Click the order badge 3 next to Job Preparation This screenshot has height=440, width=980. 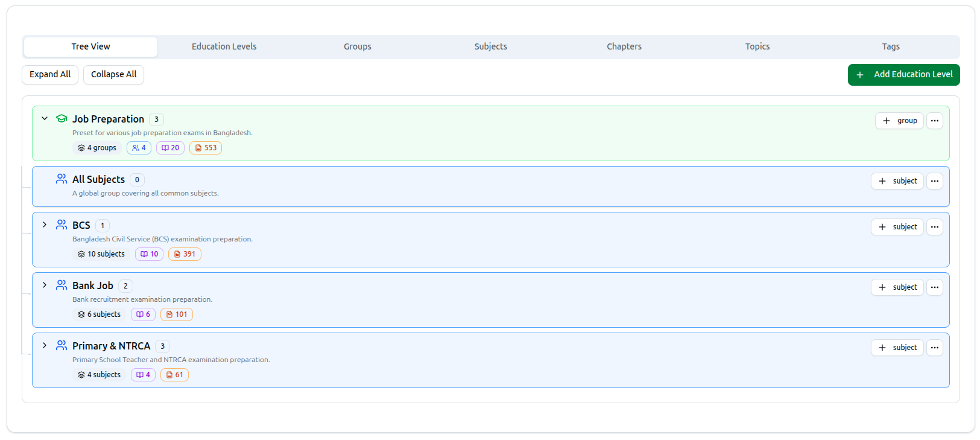pyautogui.click(x=157, y=120)
